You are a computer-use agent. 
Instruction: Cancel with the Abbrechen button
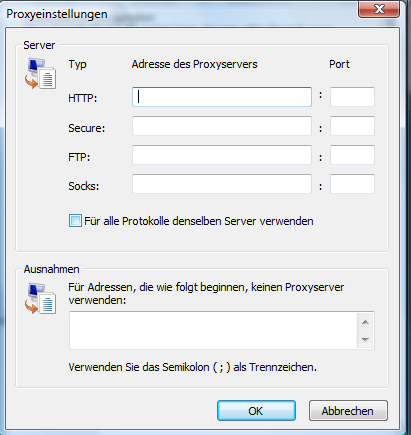[348, 411]
